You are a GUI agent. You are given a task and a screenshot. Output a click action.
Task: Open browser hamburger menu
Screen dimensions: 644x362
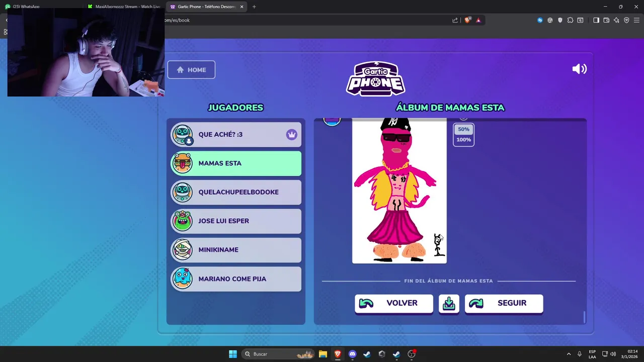[x=636, y=20]
